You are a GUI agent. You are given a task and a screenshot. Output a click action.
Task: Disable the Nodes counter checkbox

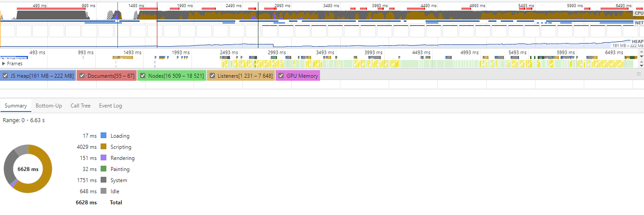(143, 76)
